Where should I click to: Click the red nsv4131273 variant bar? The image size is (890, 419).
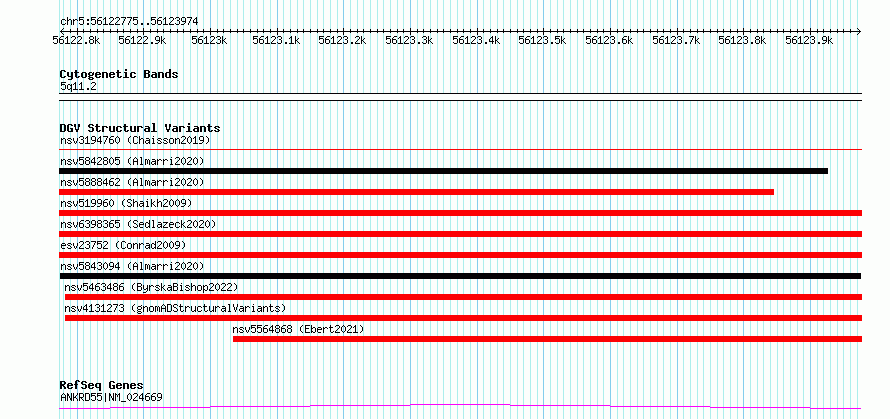pos(463,318)
